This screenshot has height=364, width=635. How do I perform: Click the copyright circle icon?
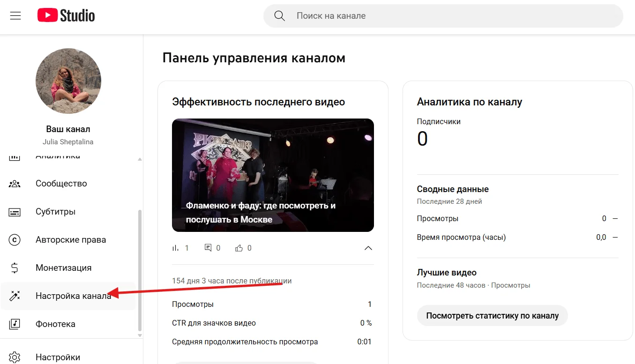15,240
